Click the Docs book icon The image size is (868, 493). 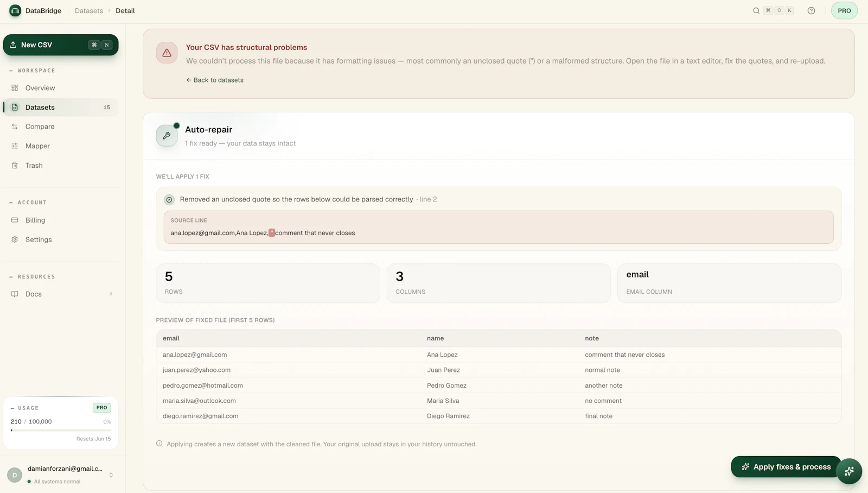point(15,294)
